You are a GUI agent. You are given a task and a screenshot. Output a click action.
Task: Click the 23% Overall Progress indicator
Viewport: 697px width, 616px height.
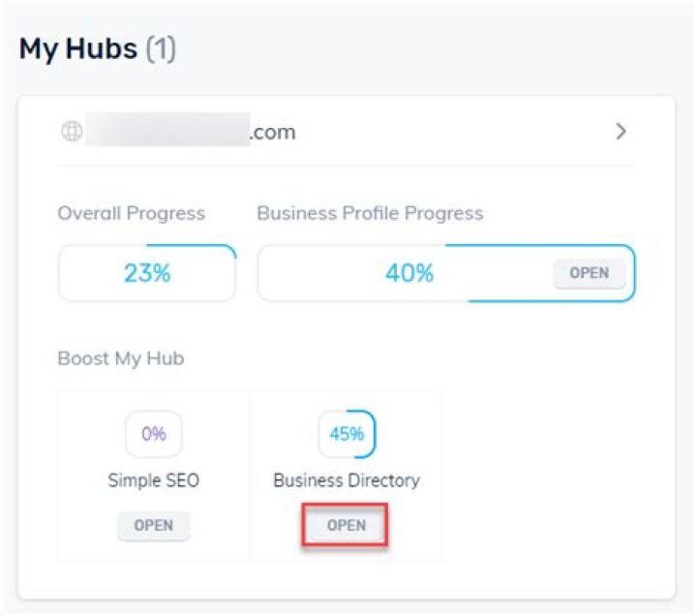click(147, 272)
